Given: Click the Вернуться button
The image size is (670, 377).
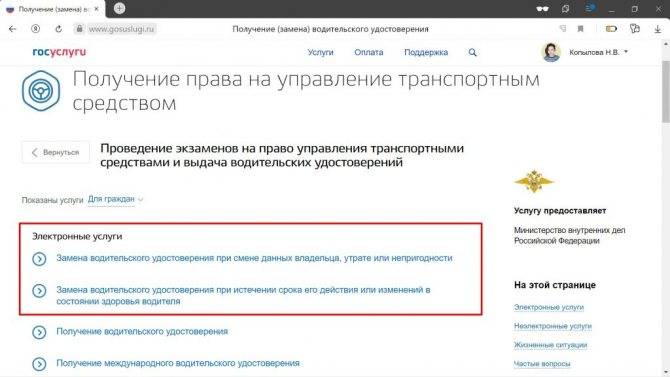Looking at the screenshot, I should point(56,152).
